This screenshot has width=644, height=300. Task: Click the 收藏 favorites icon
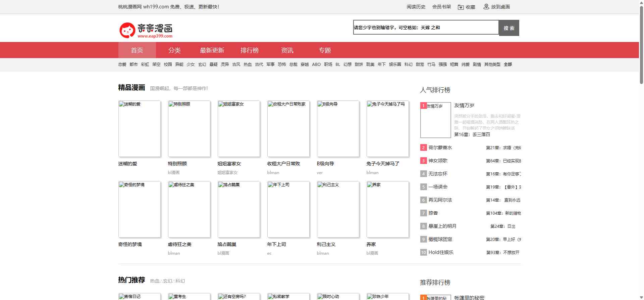tap(461, 7)
